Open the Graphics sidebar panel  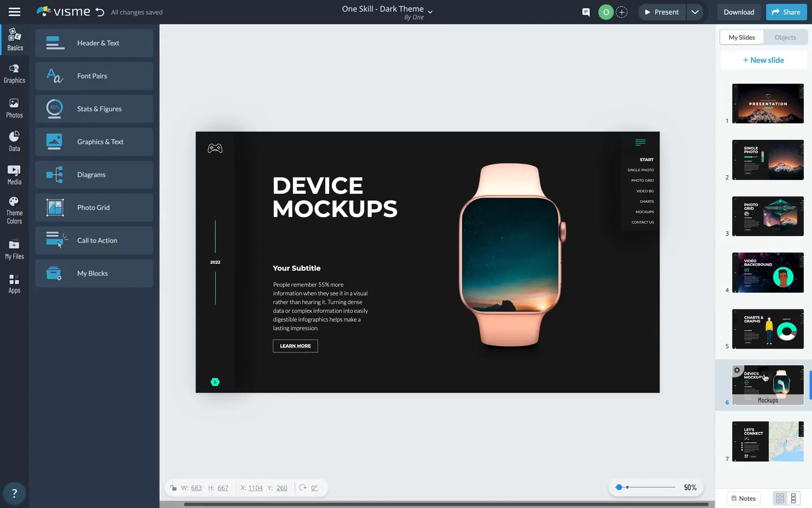[x=14, y=74]
